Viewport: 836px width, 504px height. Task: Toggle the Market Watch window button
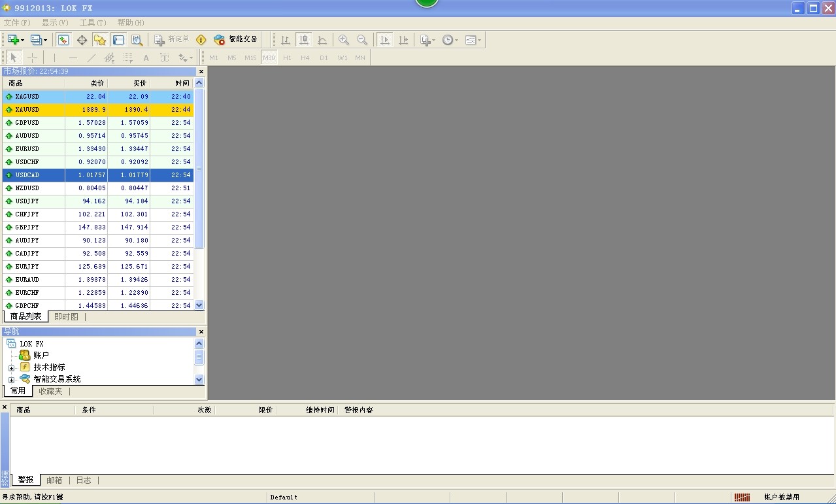click(x=63, y=40)
